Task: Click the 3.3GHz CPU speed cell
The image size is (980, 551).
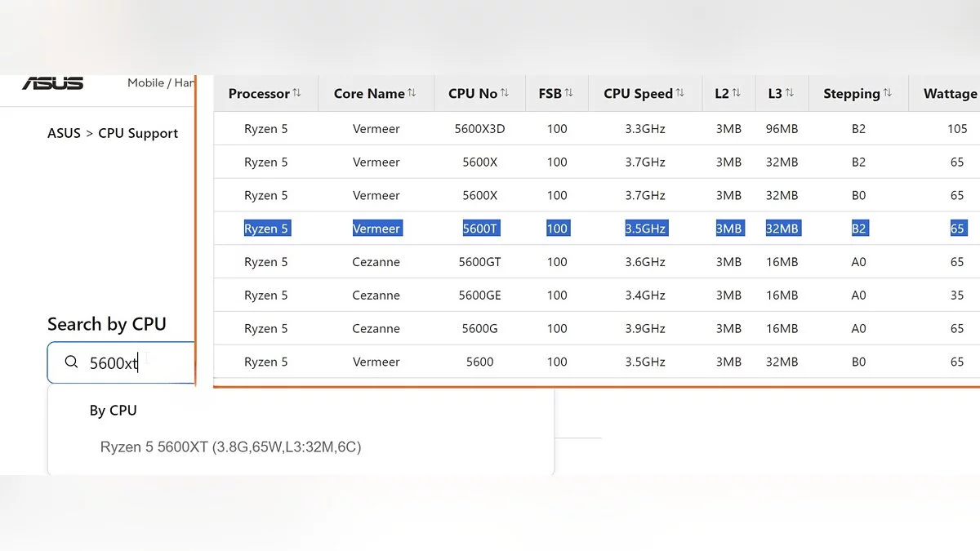Action: [x=646, y=128]
